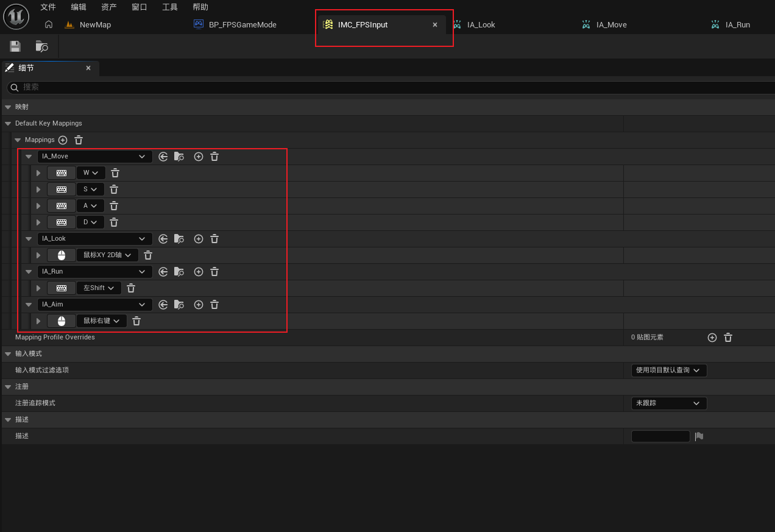Collapse the 映射 section
The height and width of the screenshot is (532, 775).
pyautogui.click(x=8, y=107)
